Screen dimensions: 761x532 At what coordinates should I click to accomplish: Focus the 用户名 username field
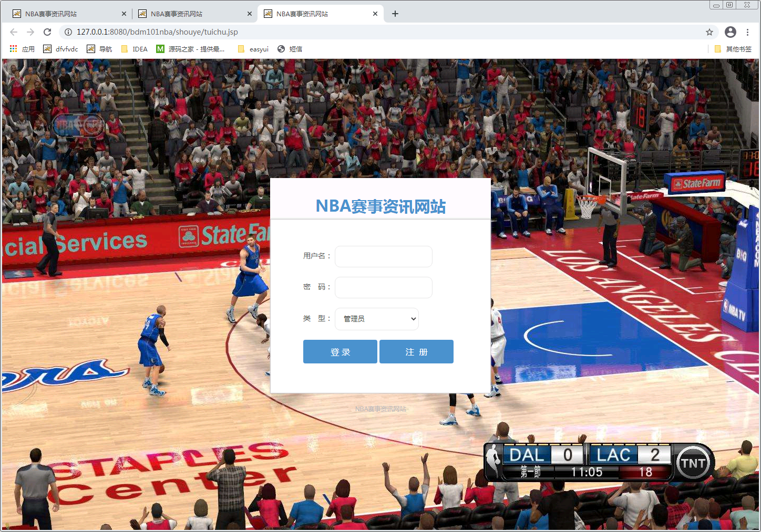[384, 256]
